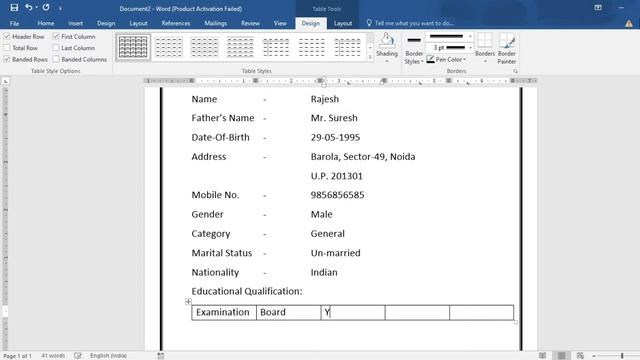Click the Examination table cell
Screen dimensions: 640x360
tap(224, 312)
